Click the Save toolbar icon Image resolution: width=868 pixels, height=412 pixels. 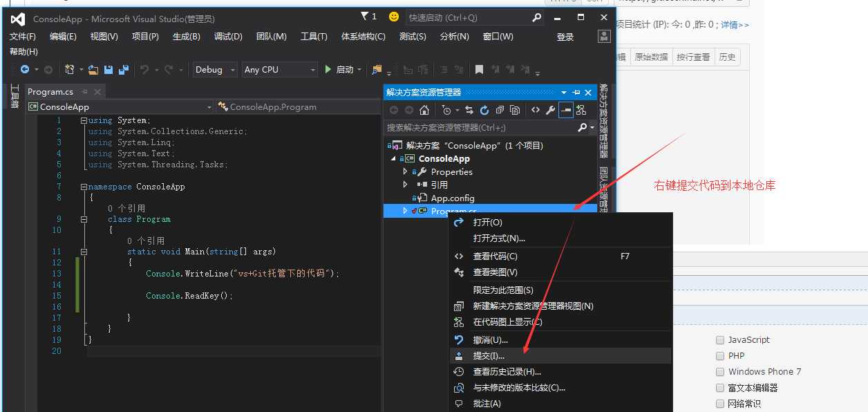coord(108,69)
